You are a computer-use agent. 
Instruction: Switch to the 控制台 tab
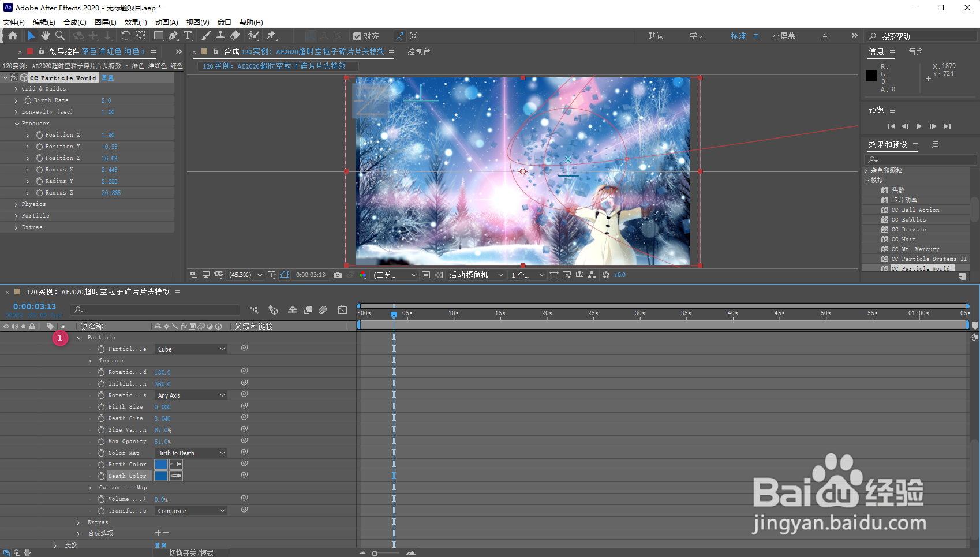coord(419,51)
